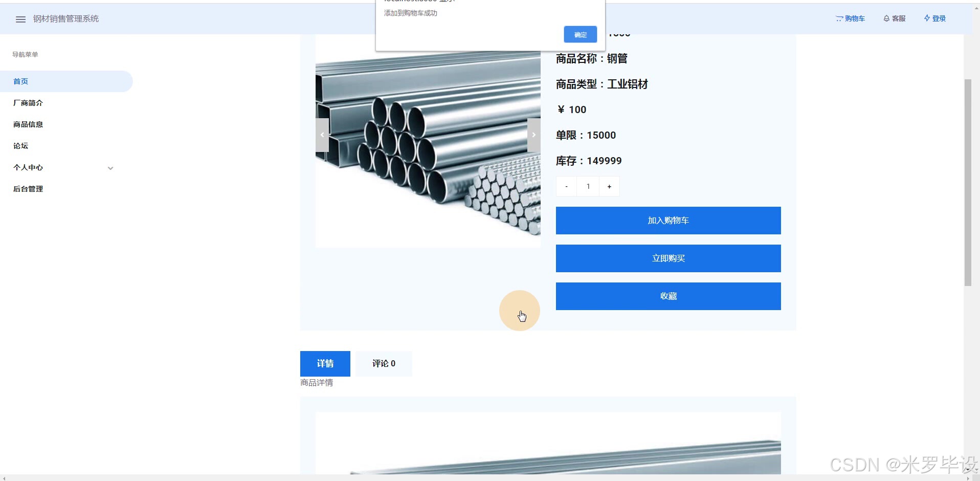Open 厂商简介 from the sidebar
This screenshot has height=481, width=980.
pyautogui.click(x=28, y=103)
